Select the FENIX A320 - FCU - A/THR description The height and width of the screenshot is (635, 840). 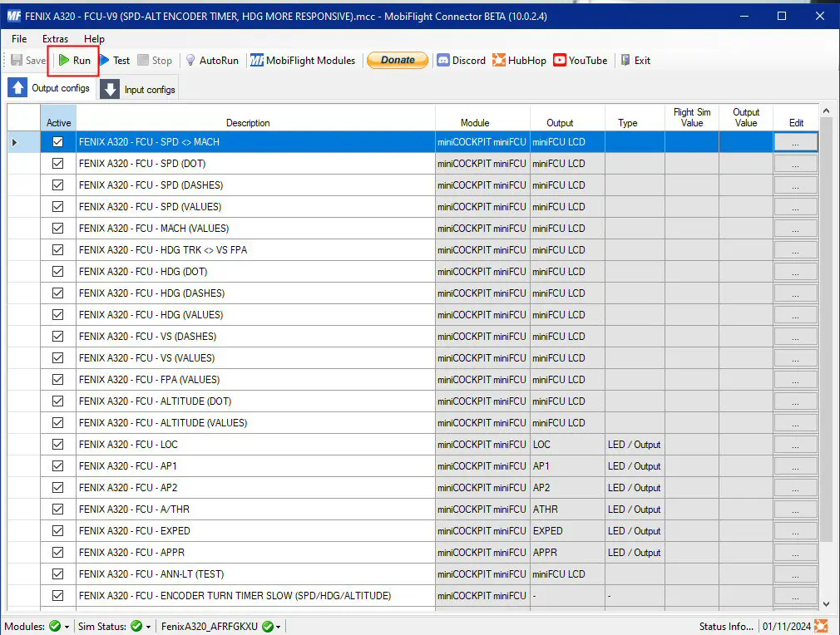click(x=255, y=509)
